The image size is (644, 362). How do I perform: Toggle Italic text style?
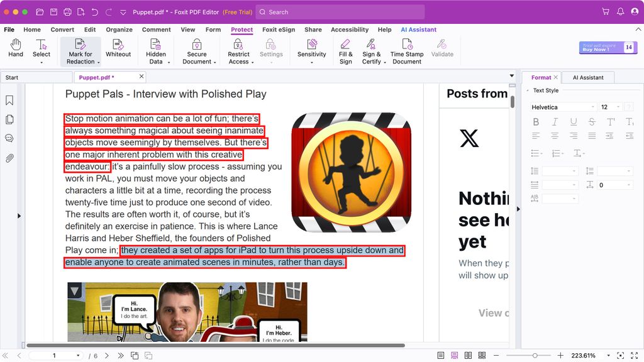[555, 122]
